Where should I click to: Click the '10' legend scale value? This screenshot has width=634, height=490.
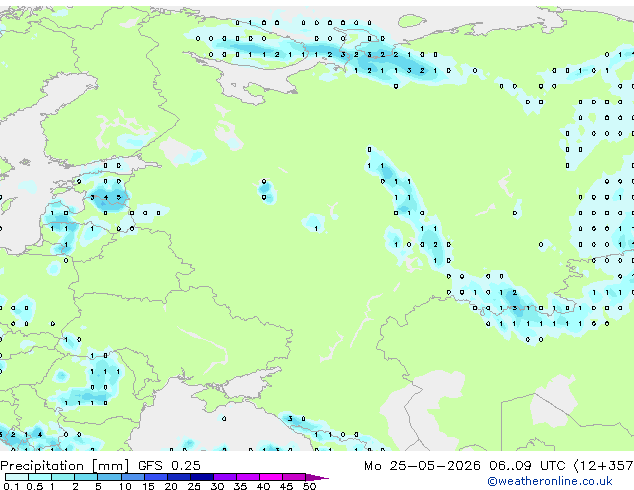pyautogui.click(x=125, y=486)
